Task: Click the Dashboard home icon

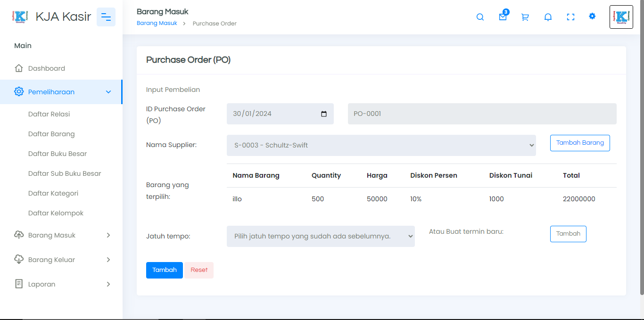Action: coord(19,68)
